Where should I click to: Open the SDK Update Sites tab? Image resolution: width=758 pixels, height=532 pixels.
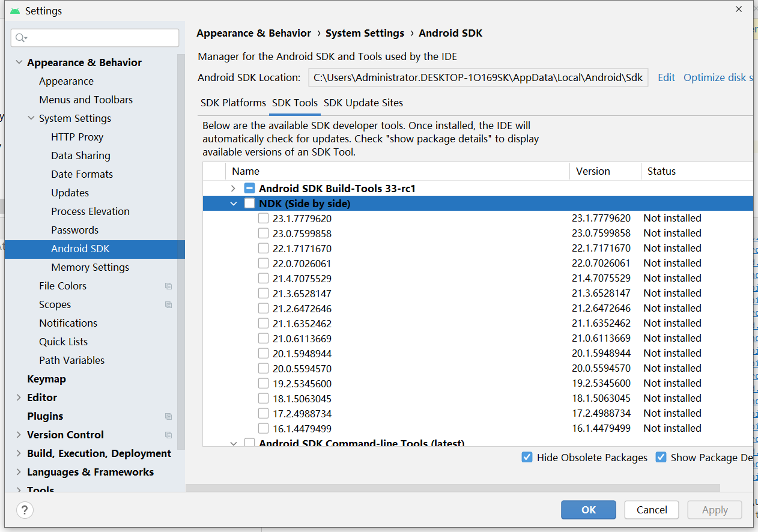pos(363,103)
